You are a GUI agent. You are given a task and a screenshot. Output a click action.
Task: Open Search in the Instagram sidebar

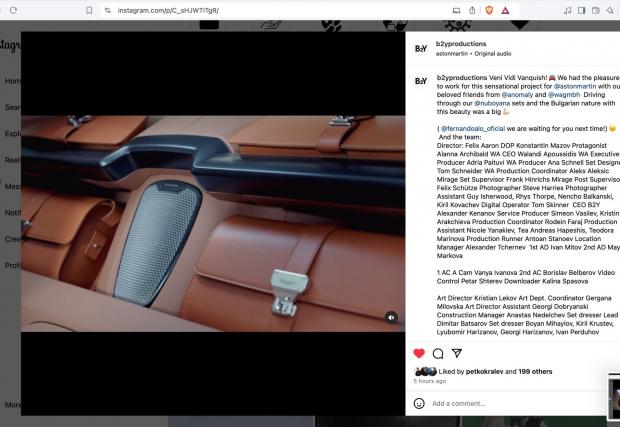pyautogui.click(x=13, y=107)
